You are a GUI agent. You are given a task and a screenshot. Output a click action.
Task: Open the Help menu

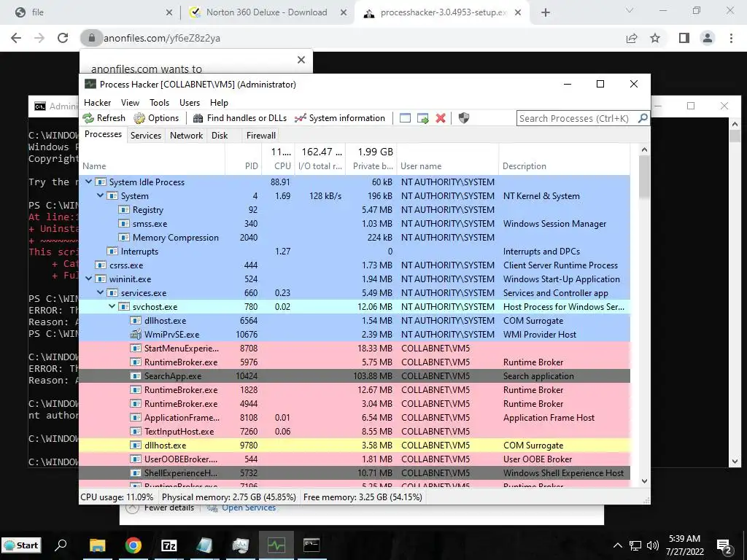click(x=219, y=102)
